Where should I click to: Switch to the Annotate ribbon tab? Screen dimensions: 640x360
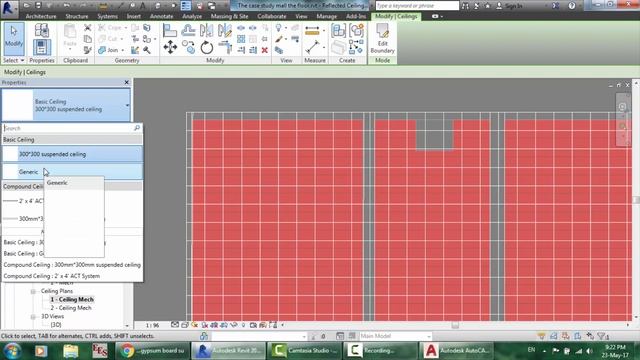(x=161, y=16)
